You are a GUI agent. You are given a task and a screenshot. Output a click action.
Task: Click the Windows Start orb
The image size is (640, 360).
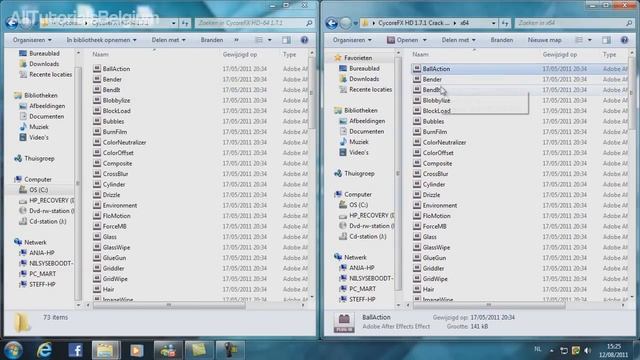[x=13, y=350]
